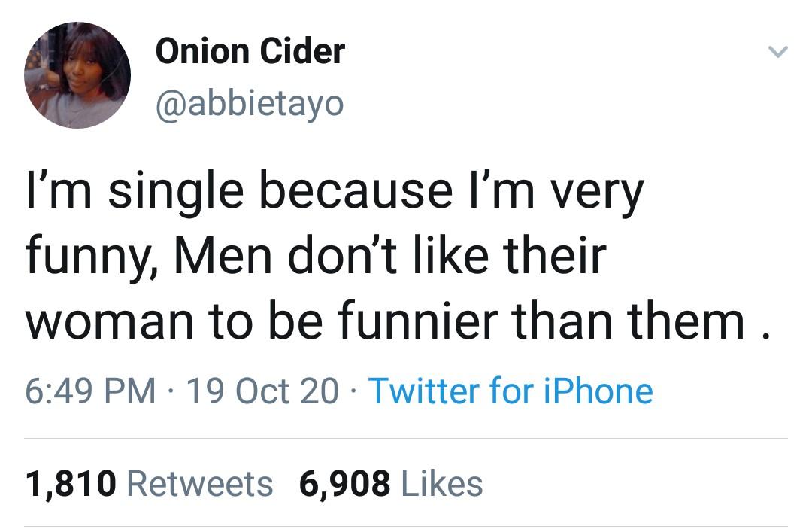Click the Likes label
Viewport: 812px width, 529px height.
(443, 483)
